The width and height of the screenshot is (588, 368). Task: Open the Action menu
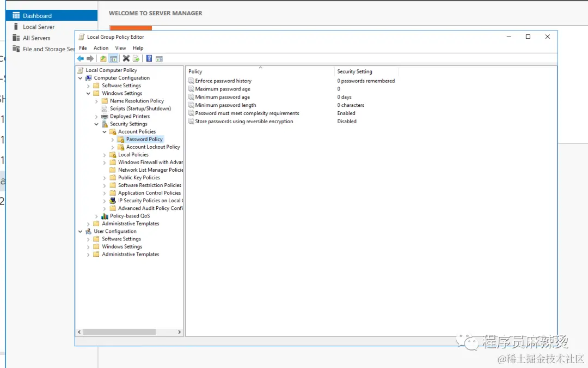(101, 48)
